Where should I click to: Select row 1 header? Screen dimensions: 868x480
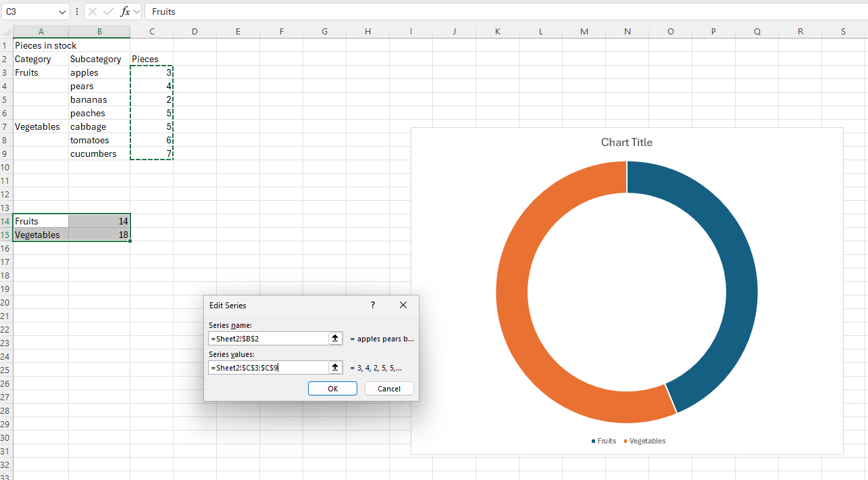click(x=6, y=45)
